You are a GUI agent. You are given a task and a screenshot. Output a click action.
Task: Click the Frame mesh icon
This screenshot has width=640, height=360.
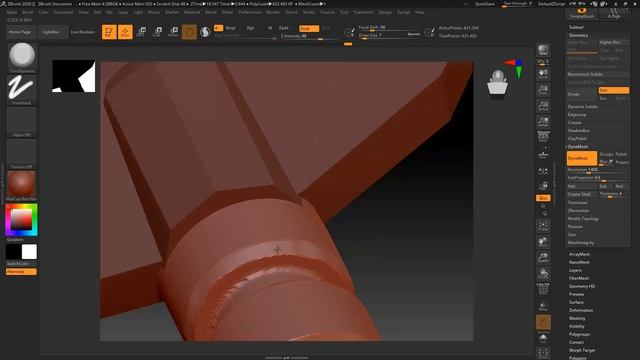[x=543, y=226]
